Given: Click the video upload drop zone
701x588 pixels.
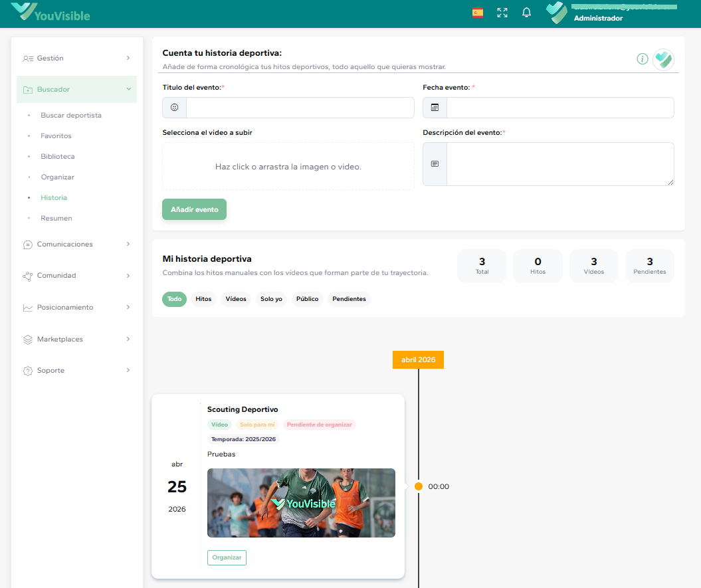Looking at the screenshot, I should tap(288, 166).
